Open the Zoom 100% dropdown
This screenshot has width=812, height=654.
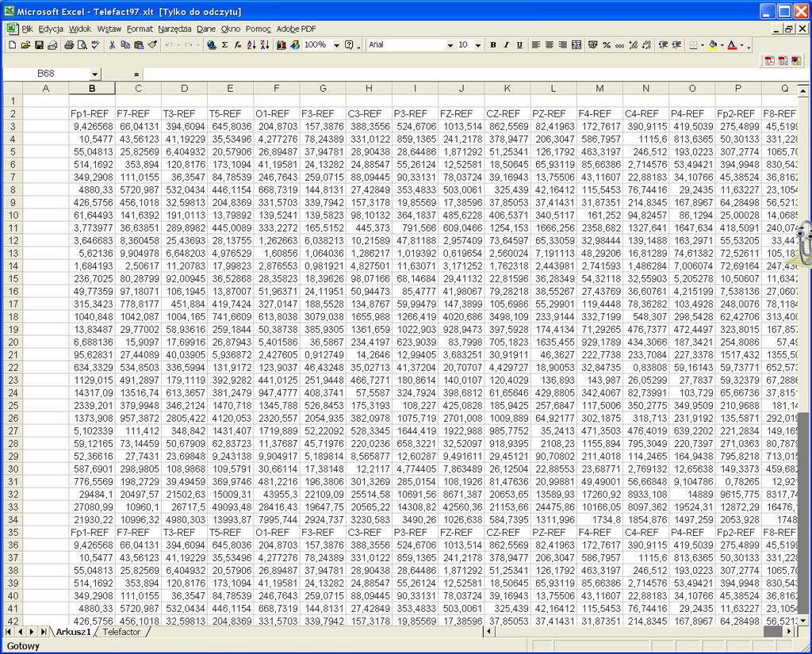click(336, 45)
